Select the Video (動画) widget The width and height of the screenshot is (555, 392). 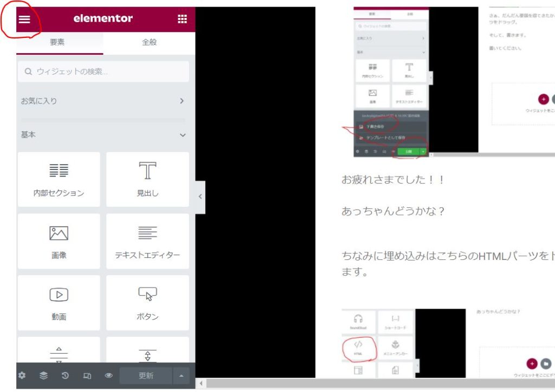coord(59,302)
